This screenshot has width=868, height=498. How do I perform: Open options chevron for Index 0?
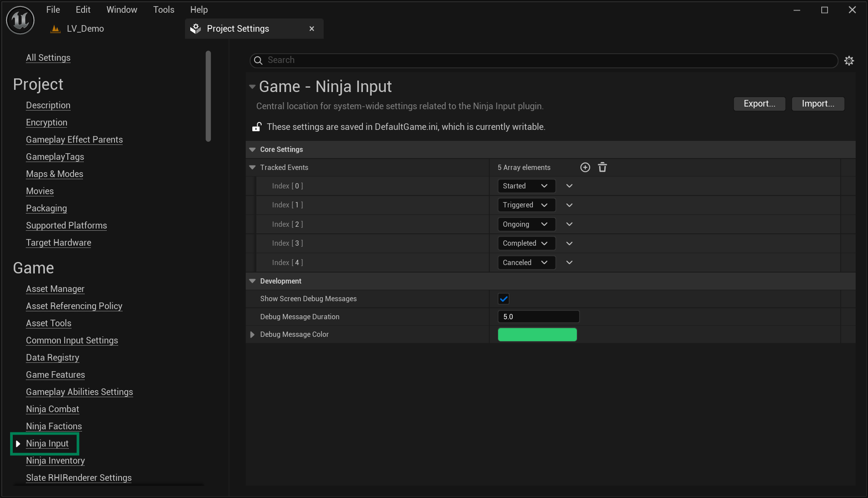click(569, 186)
